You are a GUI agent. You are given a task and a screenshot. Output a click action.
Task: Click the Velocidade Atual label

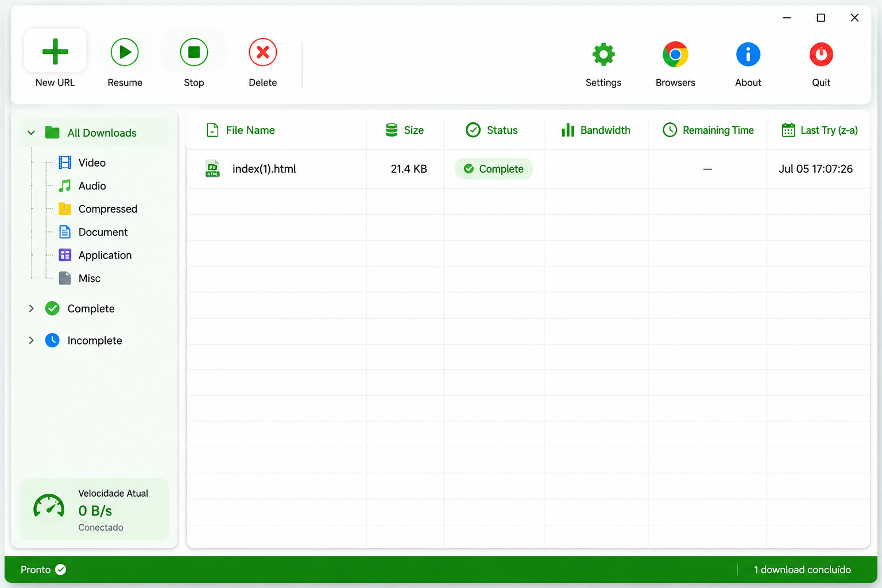pyautogui.click(x=113, y=493)
